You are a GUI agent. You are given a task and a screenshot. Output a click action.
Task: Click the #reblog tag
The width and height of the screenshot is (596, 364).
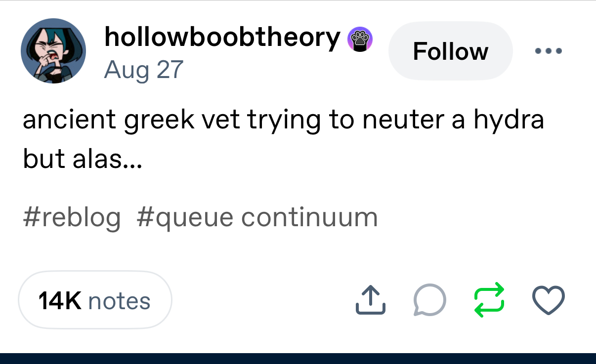pos(72,217)
